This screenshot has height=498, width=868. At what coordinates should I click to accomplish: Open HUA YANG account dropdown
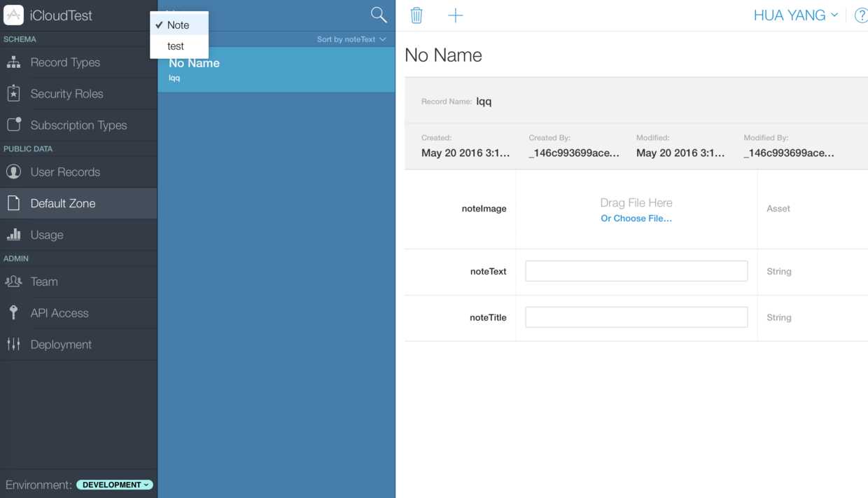click(795, 15)
